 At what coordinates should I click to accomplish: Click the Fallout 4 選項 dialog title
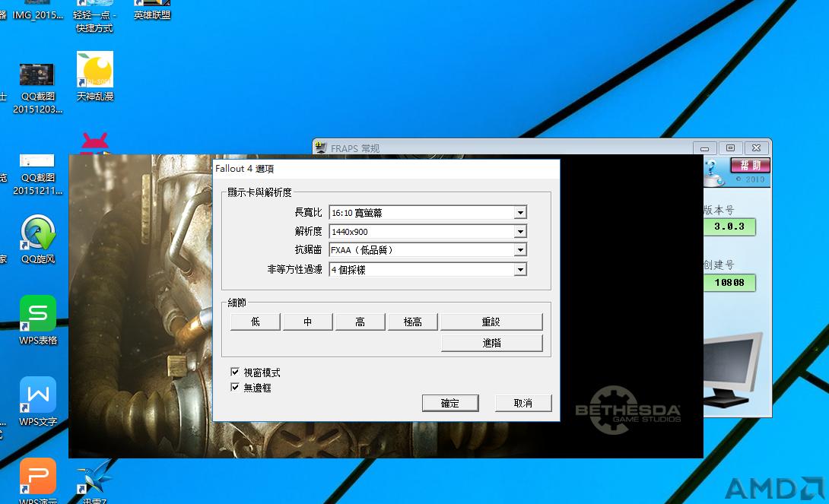(245, 169)
